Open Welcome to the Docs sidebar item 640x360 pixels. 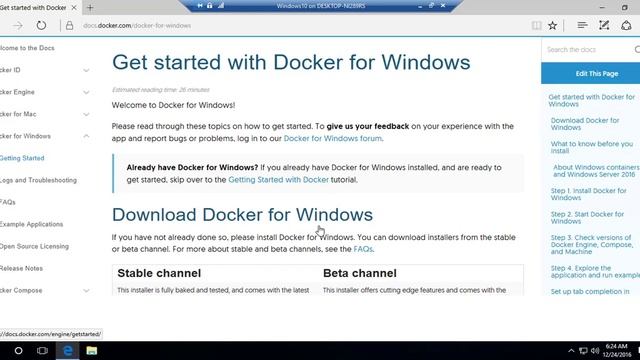pyautogui.click(x=27, y=48)
